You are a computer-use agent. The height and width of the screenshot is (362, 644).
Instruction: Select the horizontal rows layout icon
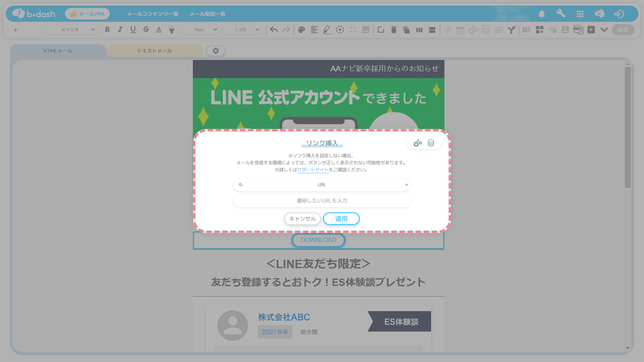click(x=432, y=30)
